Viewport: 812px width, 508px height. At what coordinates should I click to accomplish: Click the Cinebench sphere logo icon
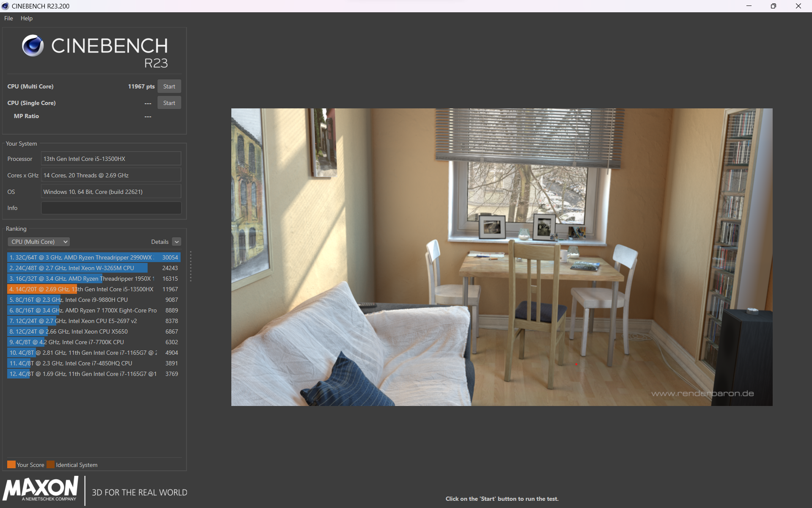tap(33, 46)
